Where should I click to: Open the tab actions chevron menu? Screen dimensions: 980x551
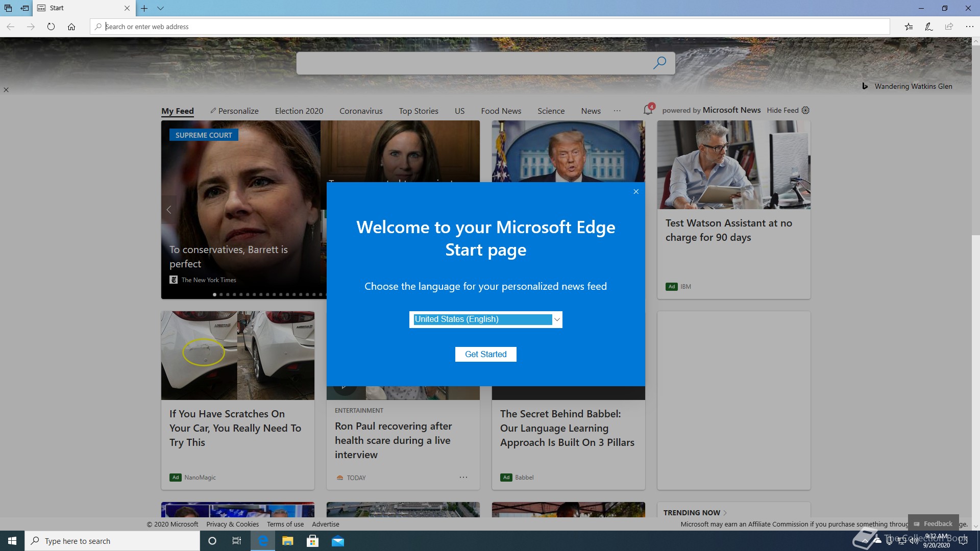(x=160, y=8)
